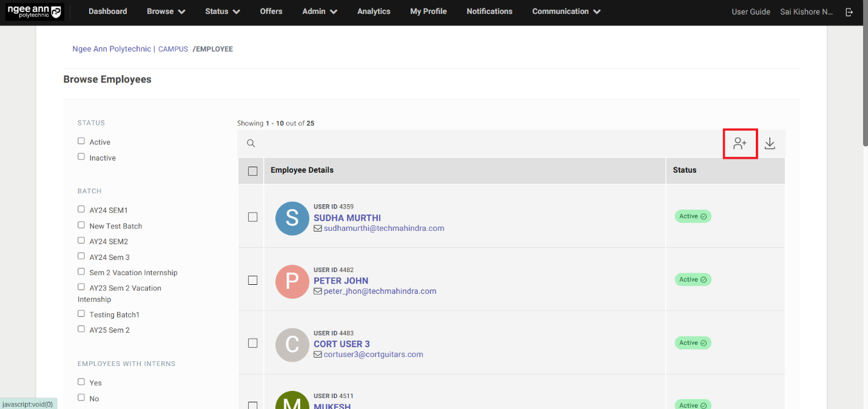This screenshot has width=868, height=409.
Task: Tick the Active status filter checkbox
Action: click(x=81, y=141)
